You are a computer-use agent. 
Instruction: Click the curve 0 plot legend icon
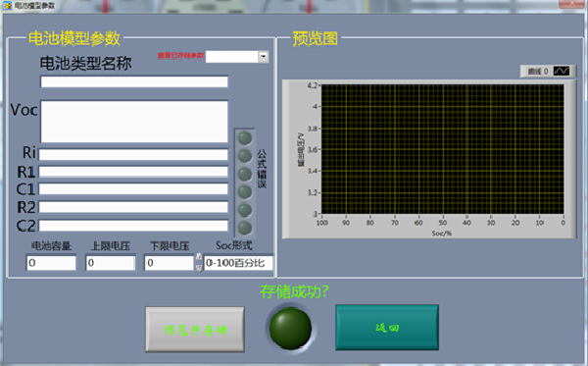click(x=562, y=71)
